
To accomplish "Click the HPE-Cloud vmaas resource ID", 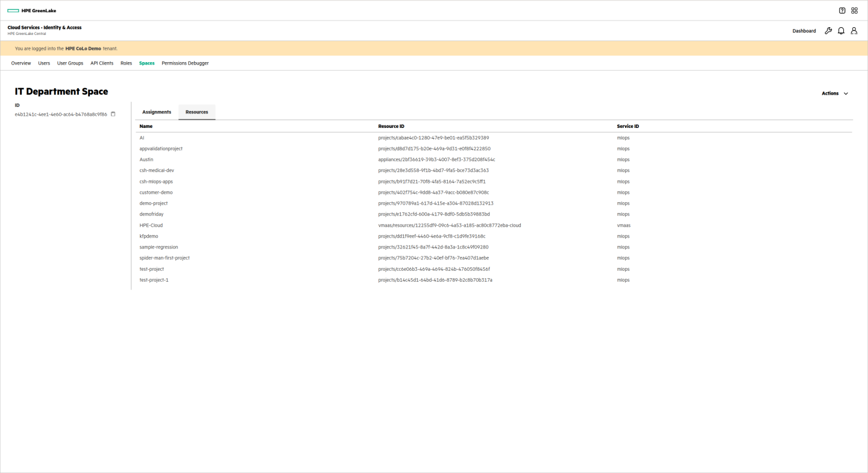I will point(450,226).
